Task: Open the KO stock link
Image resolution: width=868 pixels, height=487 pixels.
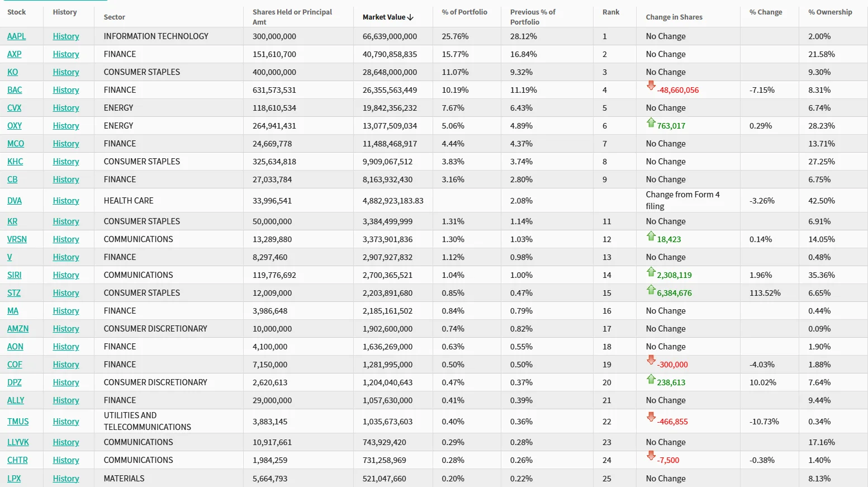Action: click(13, 72)
